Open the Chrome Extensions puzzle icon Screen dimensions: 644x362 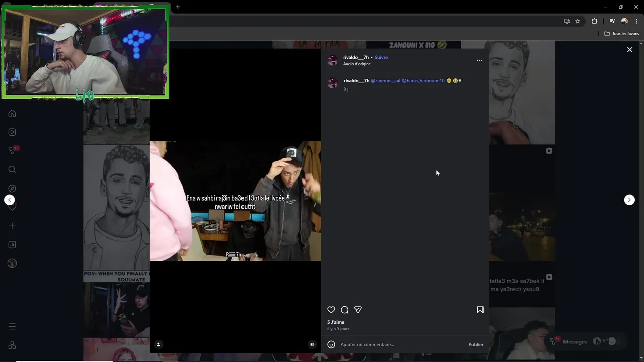click(x=594, y=21)
